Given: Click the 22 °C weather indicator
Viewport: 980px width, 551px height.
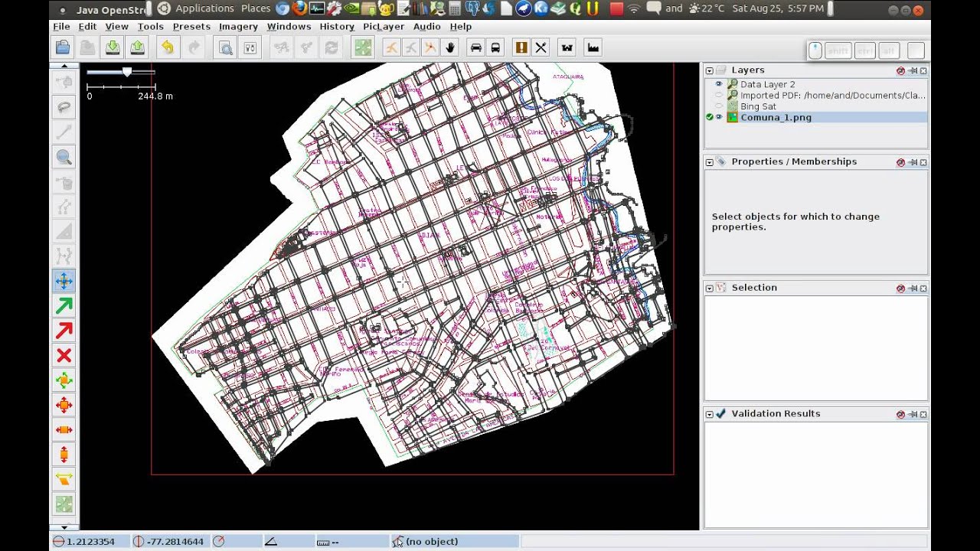Looking at the screenshot, I should click(x=706, y=8).
